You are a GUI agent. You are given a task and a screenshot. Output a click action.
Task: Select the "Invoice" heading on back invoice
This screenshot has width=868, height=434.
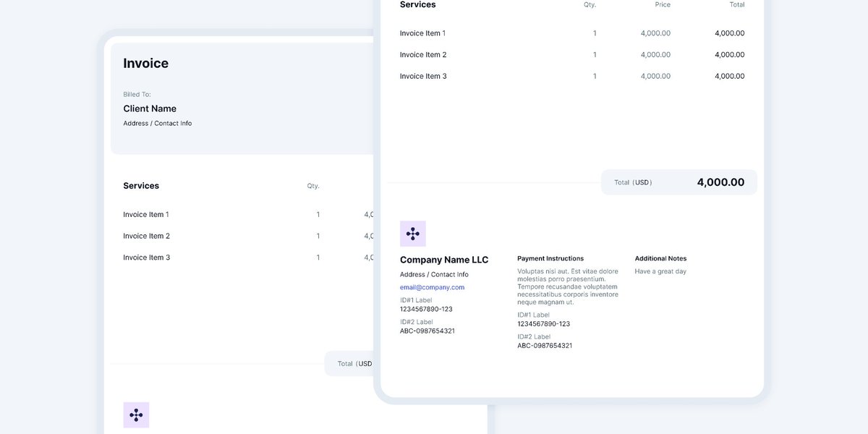pos(145,64)
